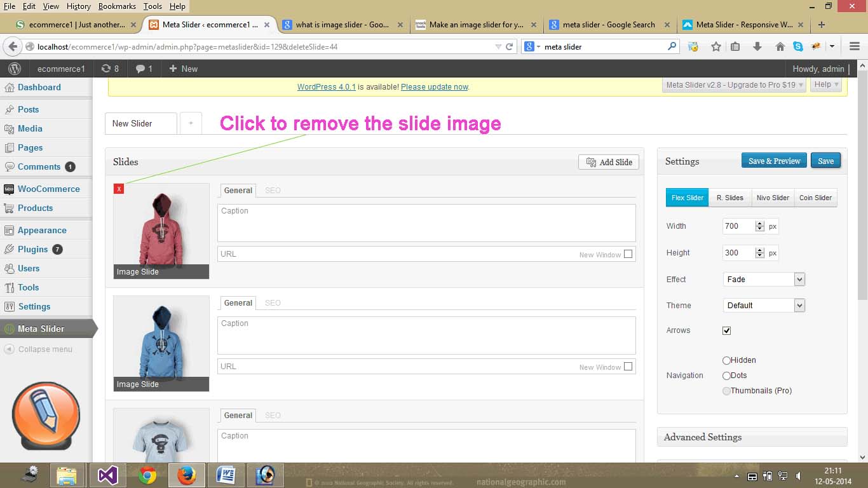The height and width of the screenshot is (488, 868).
Task: Select the Dots navigation radio option
Action: [726, 376]
